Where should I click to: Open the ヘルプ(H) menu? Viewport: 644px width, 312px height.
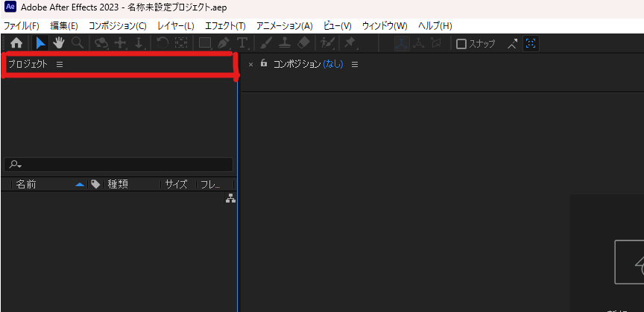[x=435, y=26]
